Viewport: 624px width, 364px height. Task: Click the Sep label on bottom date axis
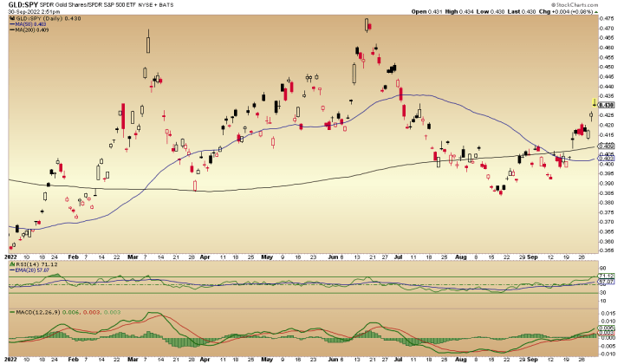coord(532,357)
